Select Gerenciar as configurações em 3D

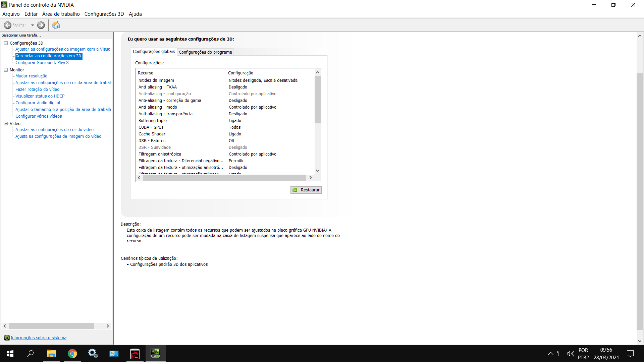tap(48, 56)
